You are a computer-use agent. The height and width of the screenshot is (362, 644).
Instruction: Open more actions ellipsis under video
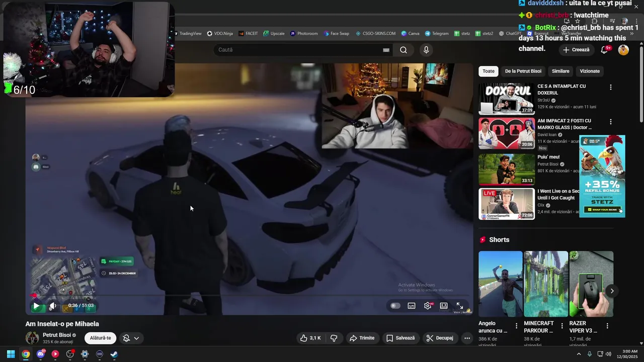click(467, 338)
